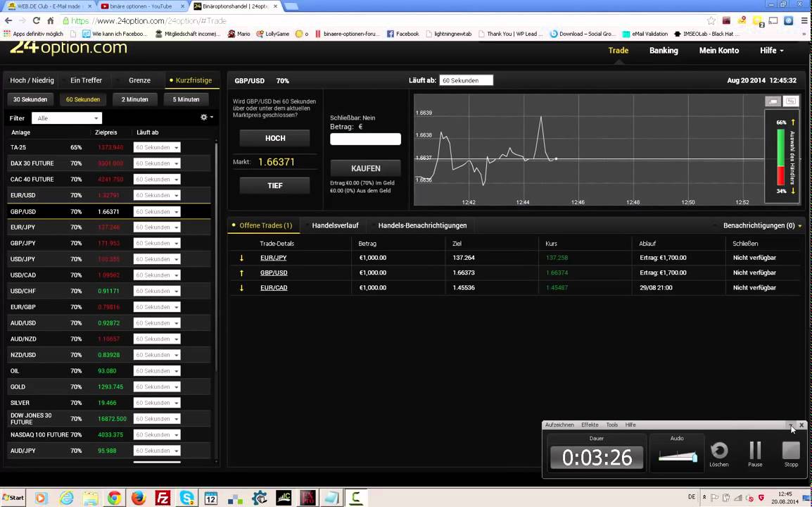Click the down arrow of EUR/JPY trade

click(241, 258)
